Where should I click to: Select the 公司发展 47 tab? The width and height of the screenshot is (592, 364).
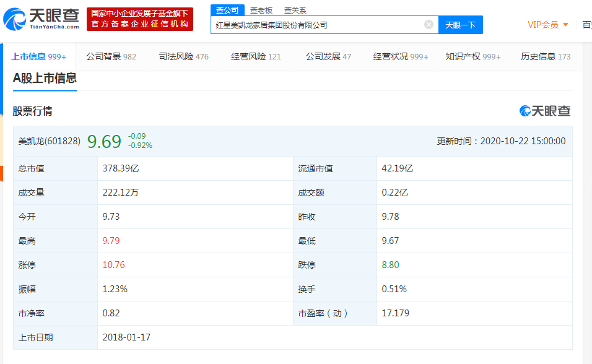[328, 56]
